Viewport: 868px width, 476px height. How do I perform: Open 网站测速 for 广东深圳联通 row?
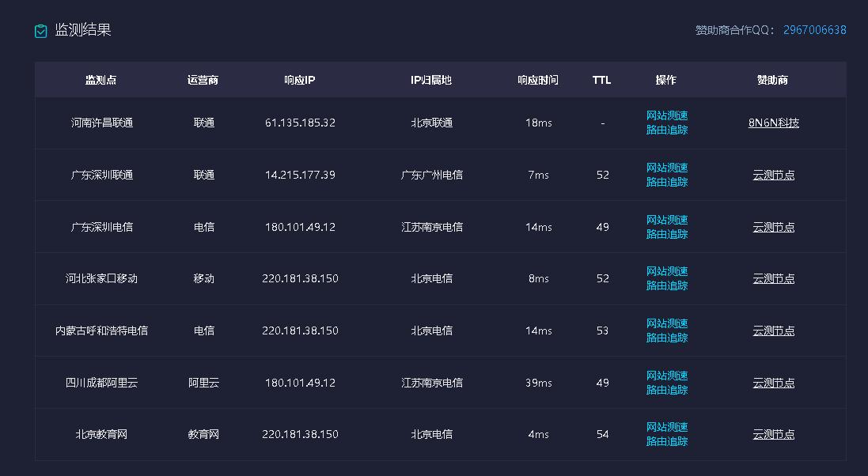[667, 168]
